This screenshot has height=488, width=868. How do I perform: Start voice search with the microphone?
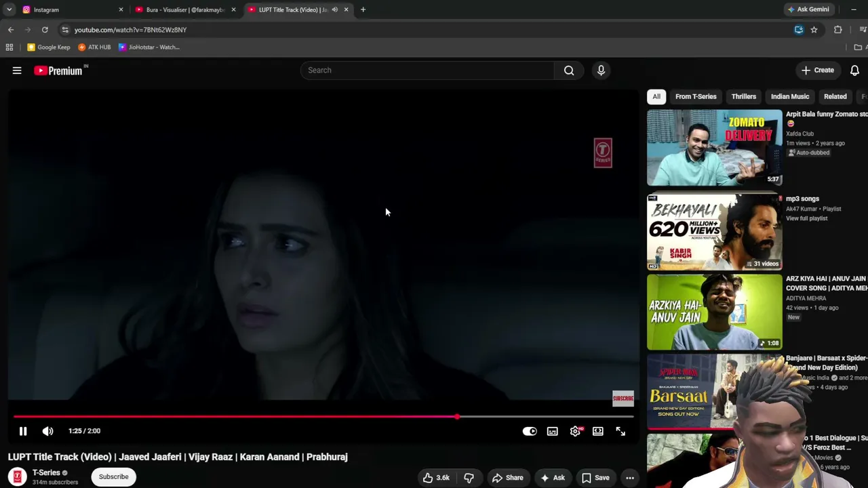point(601,70)
